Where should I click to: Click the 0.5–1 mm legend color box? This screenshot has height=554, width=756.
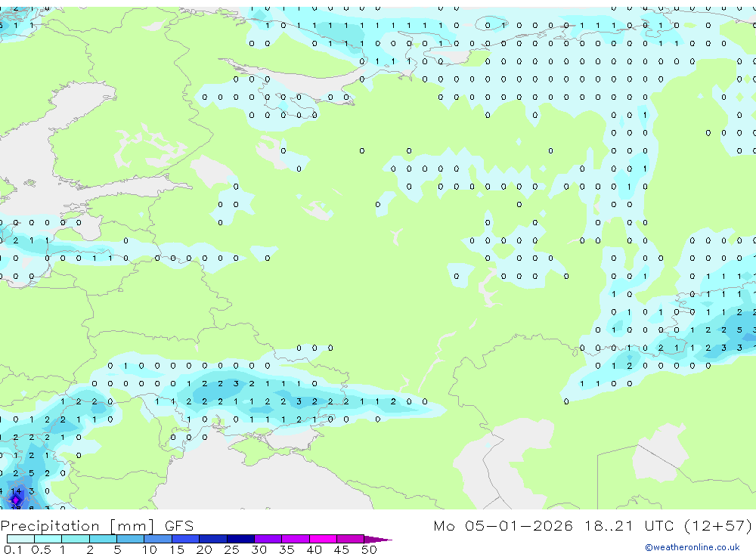(48, 539)
